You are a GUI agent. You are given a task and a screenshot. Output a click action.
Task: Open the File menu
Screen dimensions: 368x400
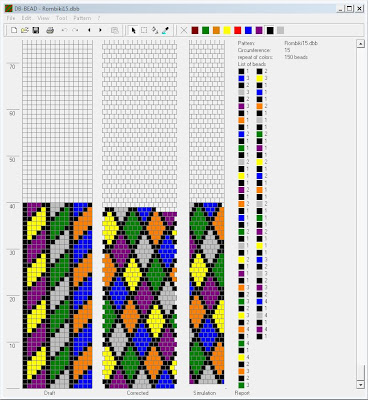[11, 18]
